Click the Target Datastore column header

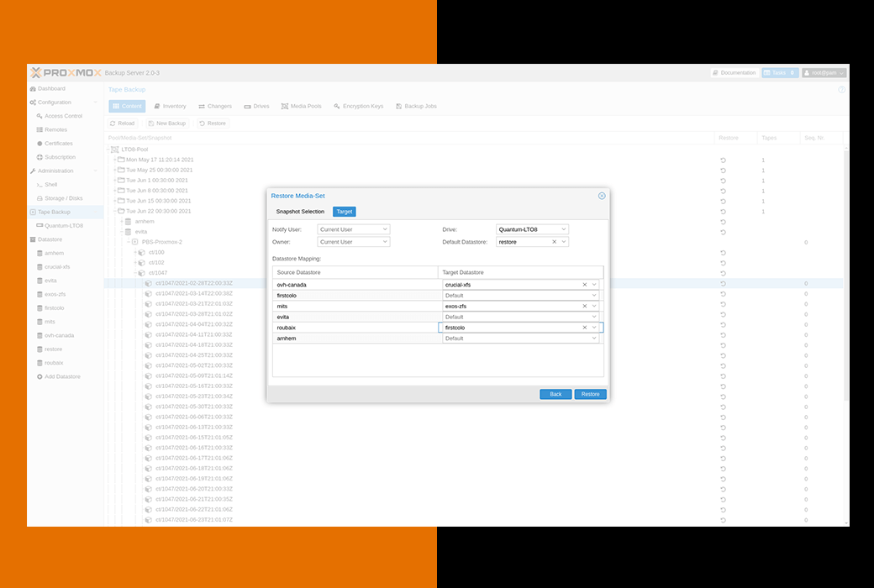(520, 272)
